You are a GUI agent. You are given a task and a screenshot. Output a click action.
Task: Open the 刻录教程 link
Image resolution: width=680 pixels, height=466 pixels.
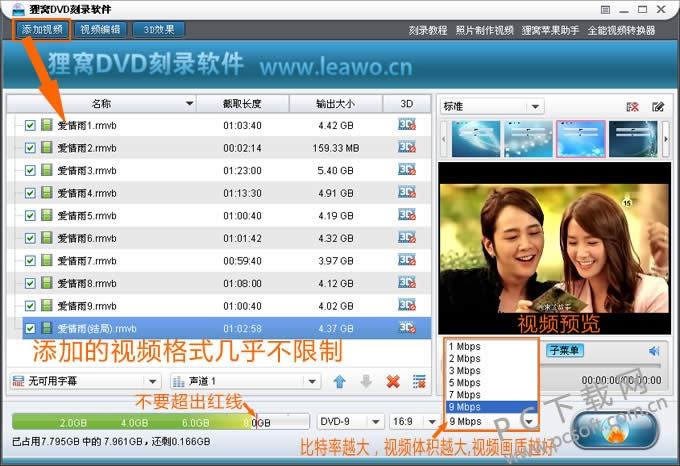tap(427, 30)
